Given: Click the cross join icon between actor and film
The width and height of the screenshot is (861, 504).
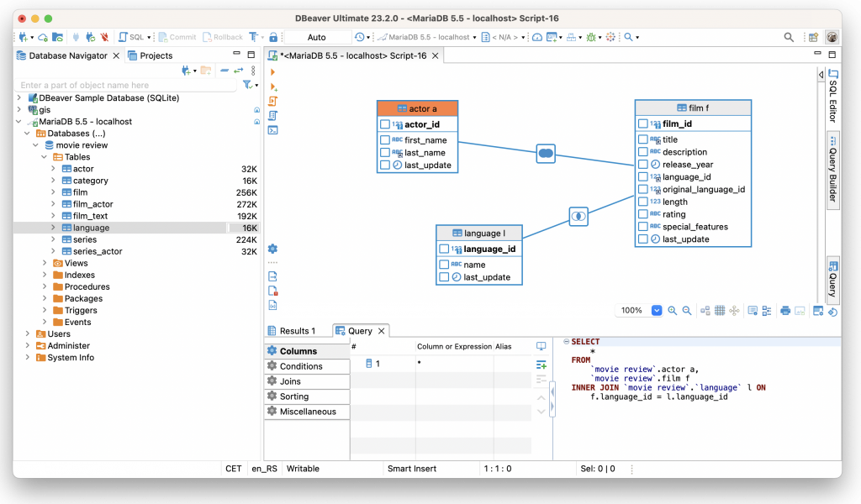Looking at the screenshot, I should (x=545, y=154).
